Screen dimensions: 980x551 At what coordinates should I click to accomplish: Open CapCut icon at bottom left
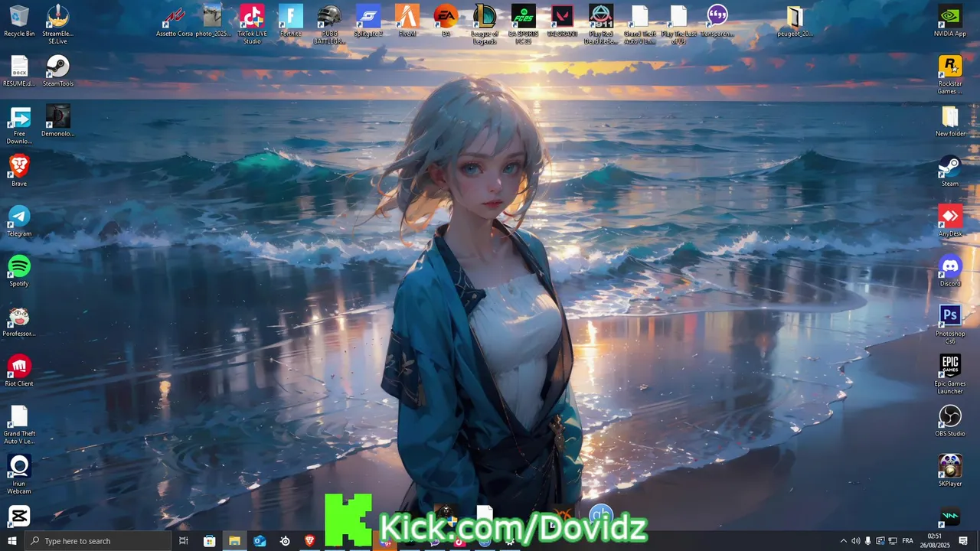pyautogui.click(x=19, y=517)
